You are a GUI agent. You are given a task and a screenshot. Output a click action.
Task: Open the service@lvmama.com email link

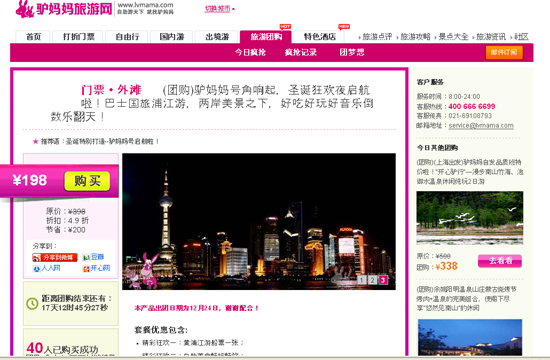[481, 126]
